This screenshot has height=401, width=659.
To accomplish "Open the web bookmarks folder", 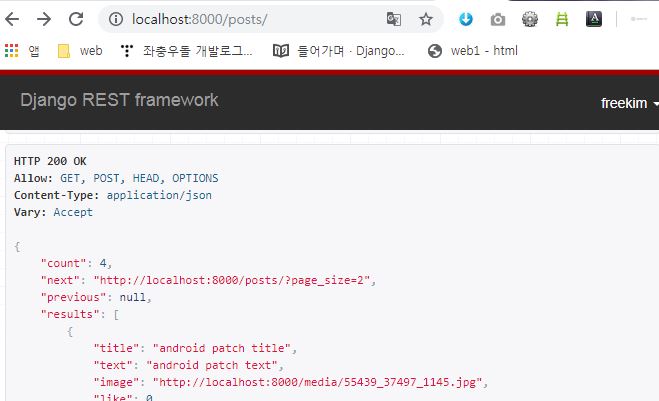I will [80, 51].
